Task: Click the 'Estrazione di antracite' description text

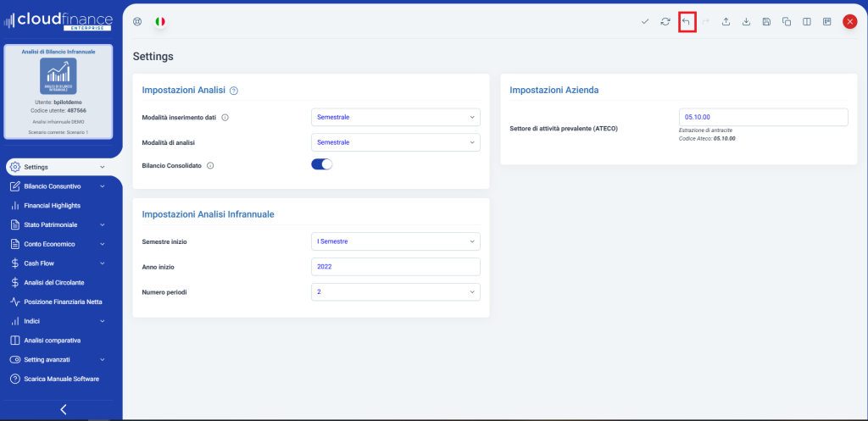Action: pos(705,130)
